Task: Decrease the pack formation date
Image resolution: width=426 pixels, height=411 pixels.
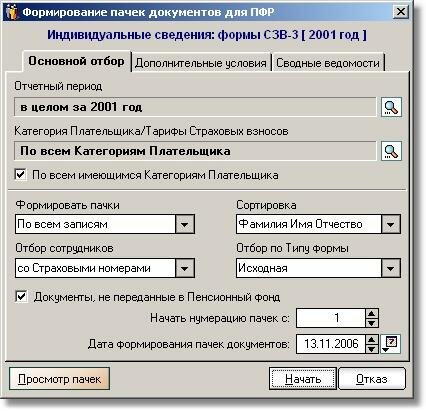Action: [372, 349]
